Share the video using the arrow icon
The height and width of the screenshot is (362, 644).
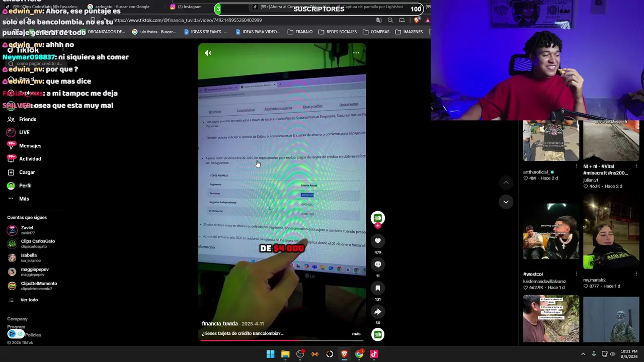(x=378, y=312)
